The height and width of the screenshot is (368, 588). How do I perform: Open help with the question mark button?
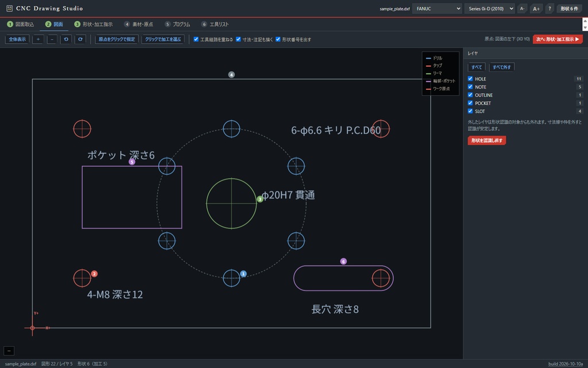(550, 9)
